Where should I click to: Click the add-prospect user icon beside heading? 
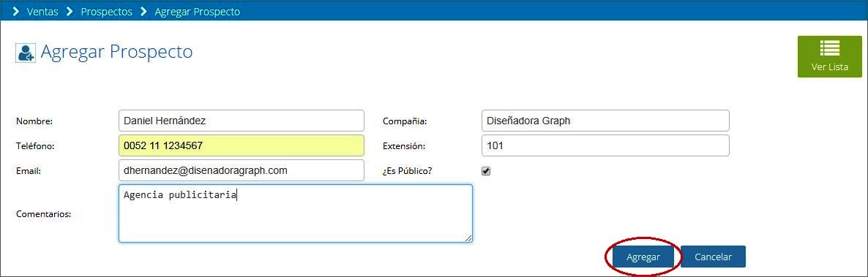click(26, 53)
